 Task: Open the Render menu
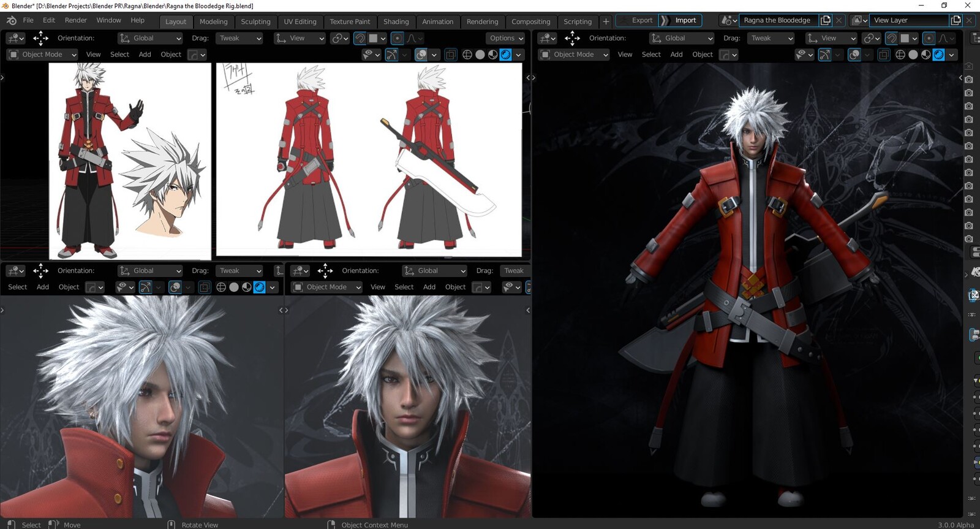coord(76,20)
